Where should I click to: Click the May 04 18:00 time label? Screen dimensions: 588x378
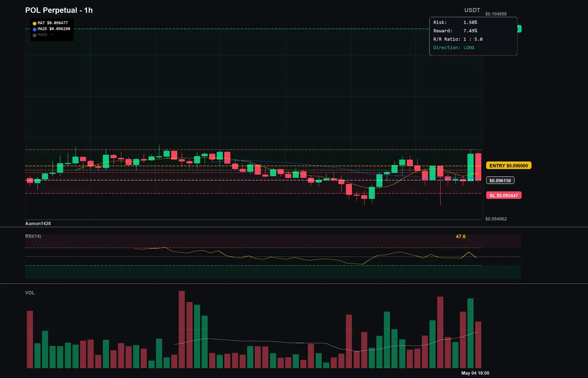point(475,373)
